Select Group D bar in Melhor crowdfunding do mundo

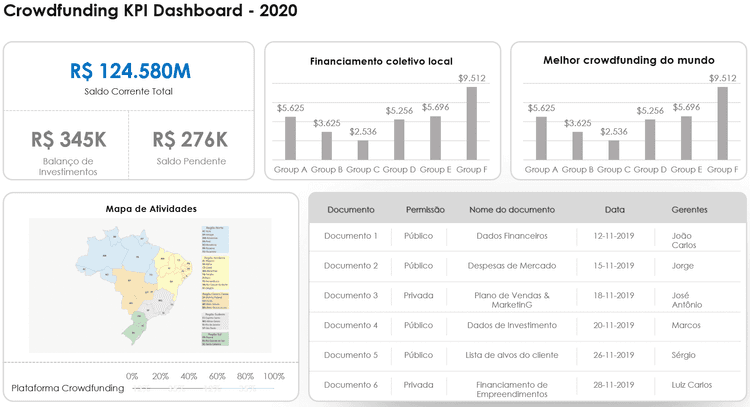pos(650,140)
